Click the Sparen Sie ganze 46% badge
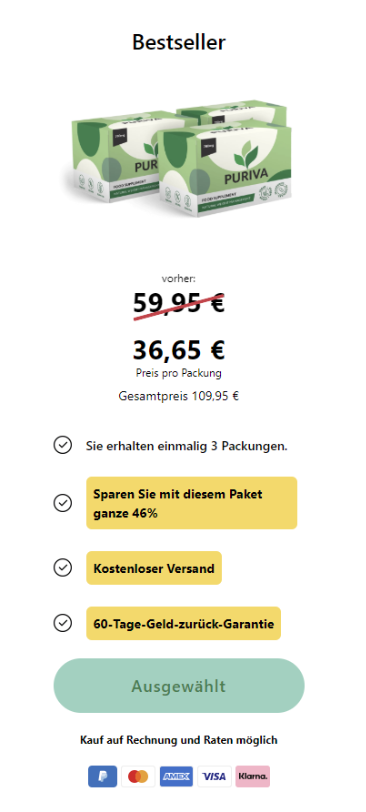This screenshot has width=366, height=812. (x=192, y=503)
